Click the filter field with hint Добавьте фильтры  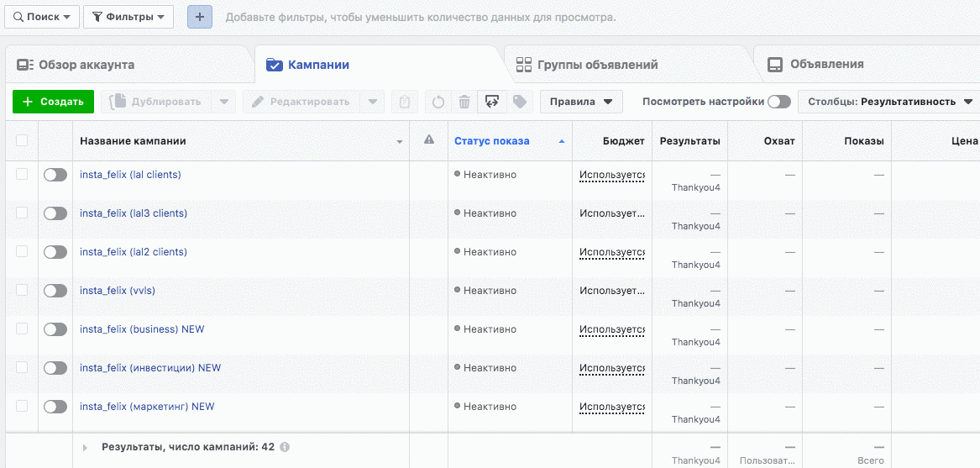tap(421, 17)
